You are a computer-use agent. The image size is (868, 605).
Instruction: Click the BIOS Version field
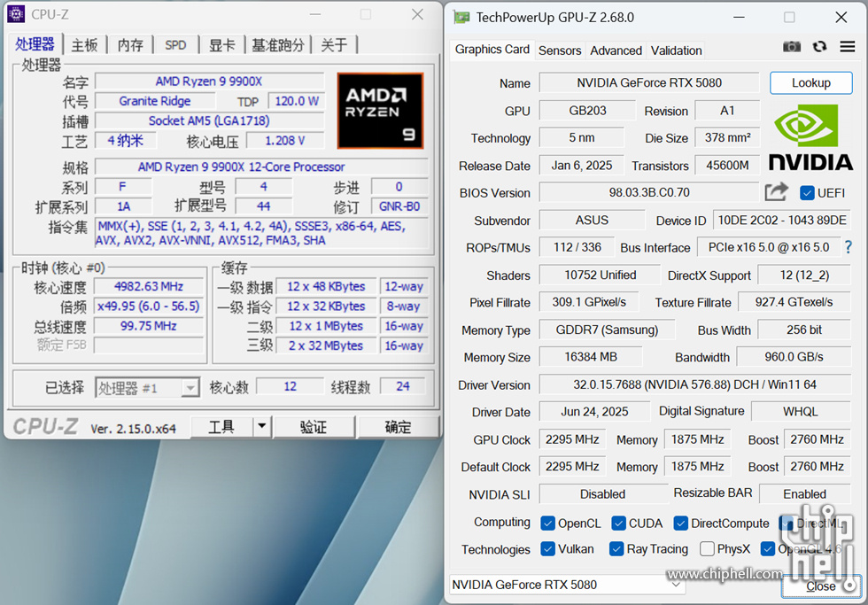tap(649, 192)
